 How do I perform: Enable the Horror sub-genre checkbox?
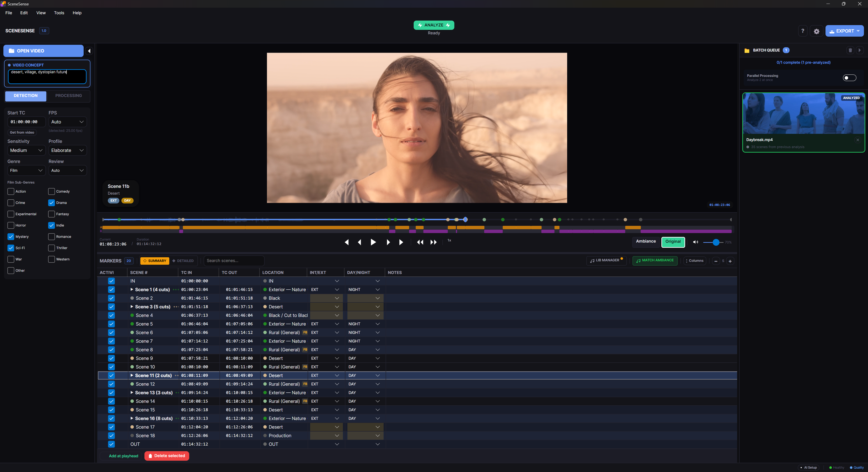[x=10, y=225]
